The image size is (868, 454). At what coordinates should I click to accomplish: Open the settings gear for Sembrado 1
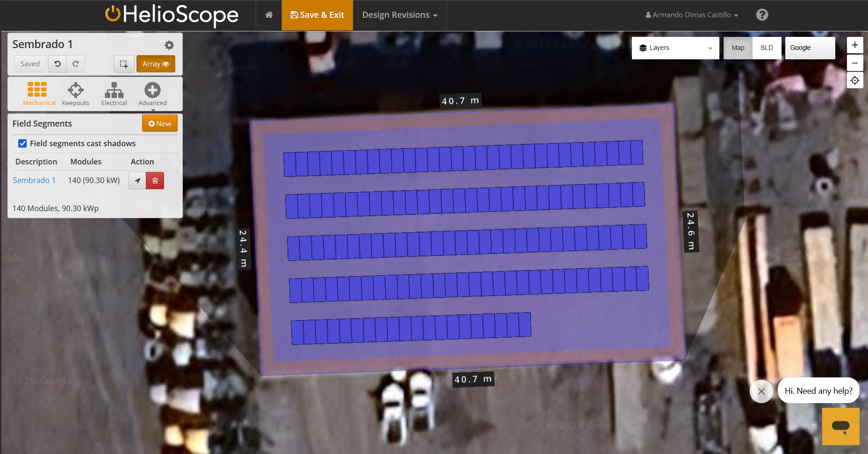[169, 45]
